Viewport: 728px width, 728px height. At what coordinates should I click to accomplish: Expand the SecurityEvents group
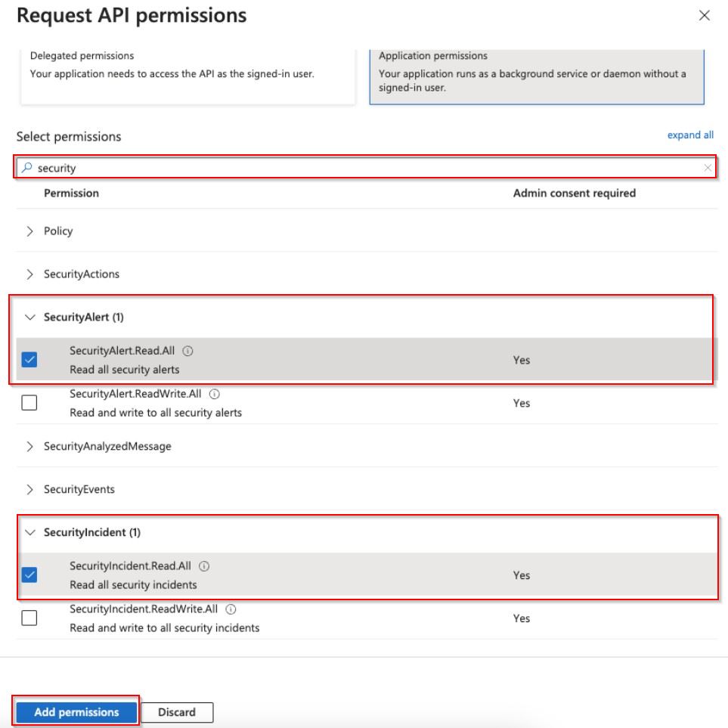point(30,490)
